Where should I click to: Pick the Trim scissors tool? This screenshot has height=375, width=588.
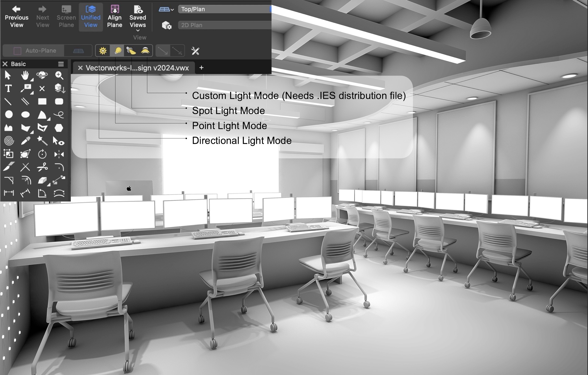pos(42,167)
